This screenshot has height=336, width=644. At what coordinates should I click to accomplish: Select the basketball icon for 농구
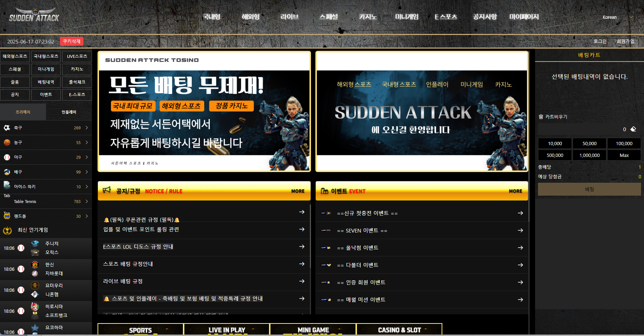7,143
